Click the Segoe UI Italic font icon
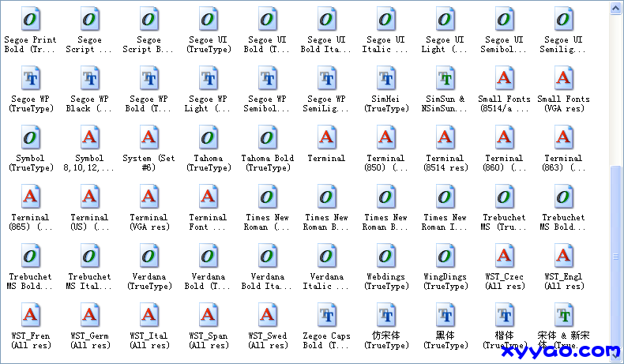The height and width of the screenshot is (364, 624). pos(386,19)
